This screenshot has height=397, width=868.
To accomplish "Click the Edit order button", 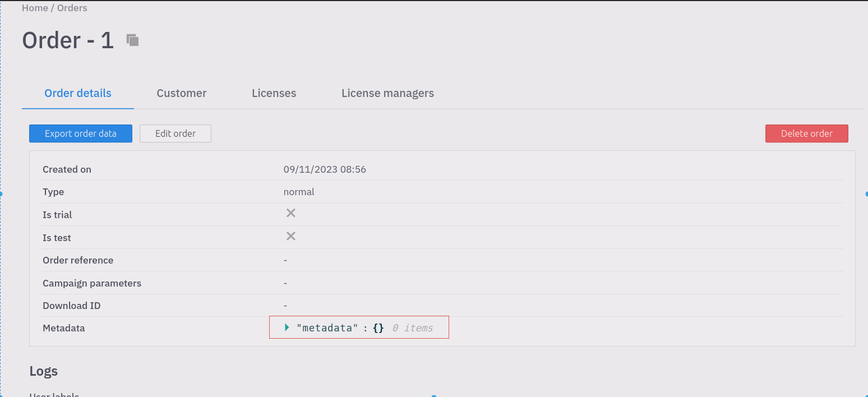I will tap(175, 133).
